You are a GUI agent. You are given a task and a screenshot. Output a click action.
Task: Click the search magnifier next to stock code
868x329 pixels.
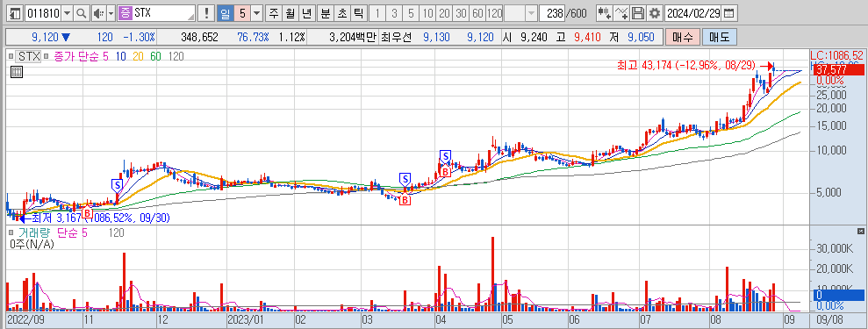tap(82, 13)
